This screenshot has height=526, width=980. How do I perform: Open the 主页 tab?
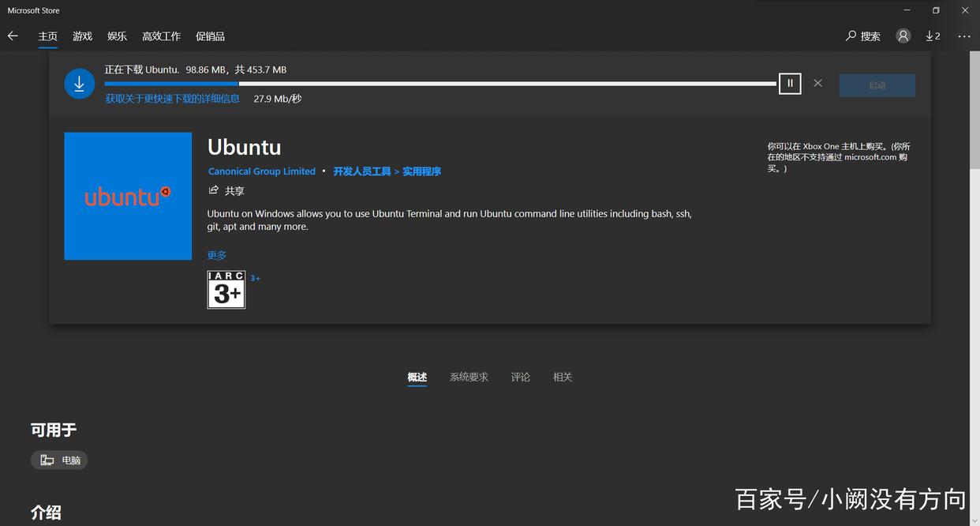(x=48, y=36)
